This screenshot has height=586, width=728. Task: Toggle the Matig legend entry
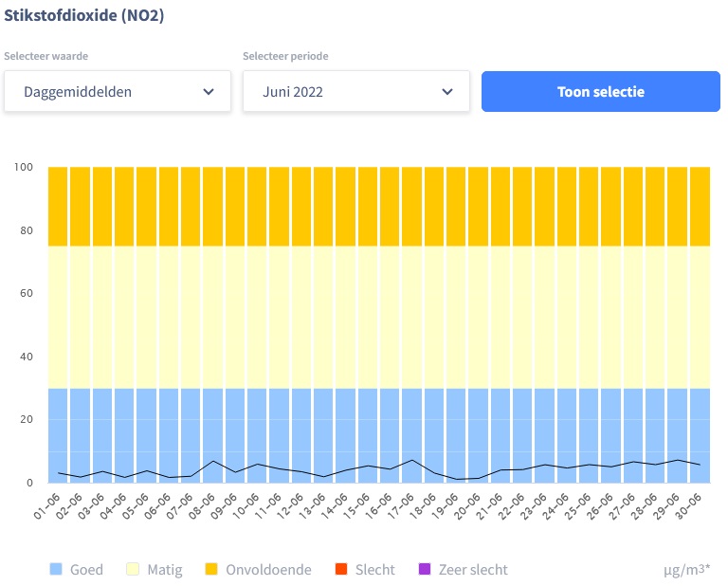coord(155,569)
